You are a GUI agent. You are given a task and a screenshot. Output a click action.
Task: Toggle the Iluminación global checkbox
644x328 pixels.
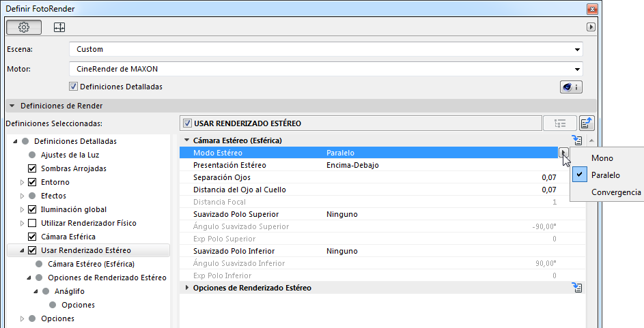32,209
